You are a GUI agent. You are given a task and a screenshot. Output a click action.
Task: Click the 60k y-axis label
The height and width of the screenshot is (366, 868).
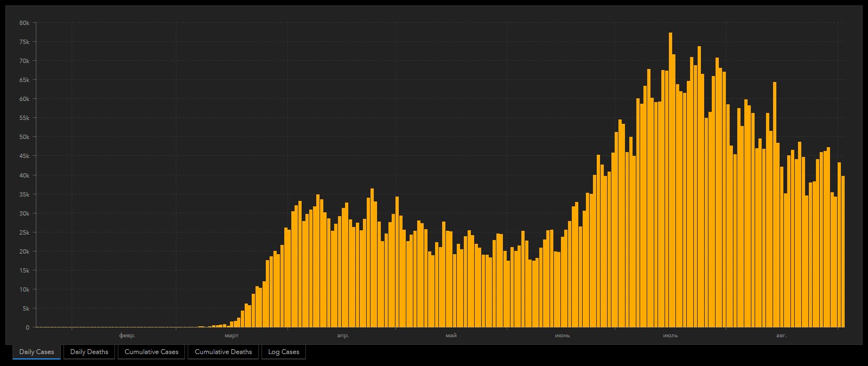(24, 99)
